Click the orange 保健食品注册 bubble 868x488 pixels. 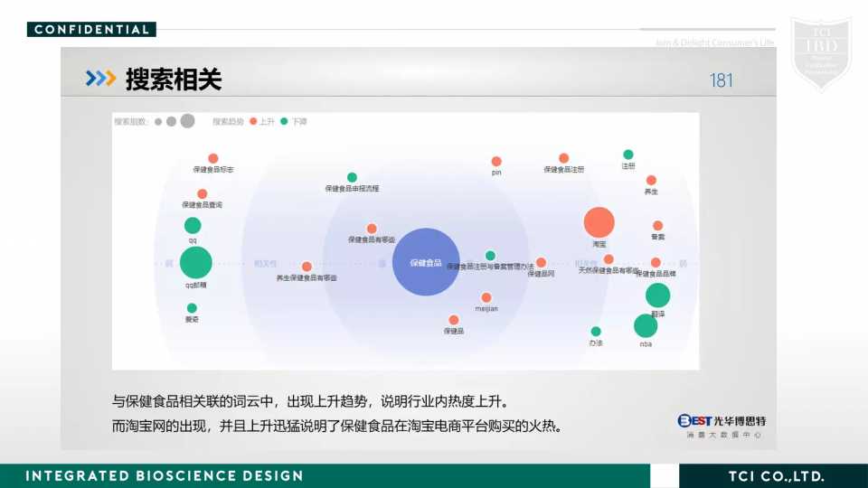click(564, 158)
